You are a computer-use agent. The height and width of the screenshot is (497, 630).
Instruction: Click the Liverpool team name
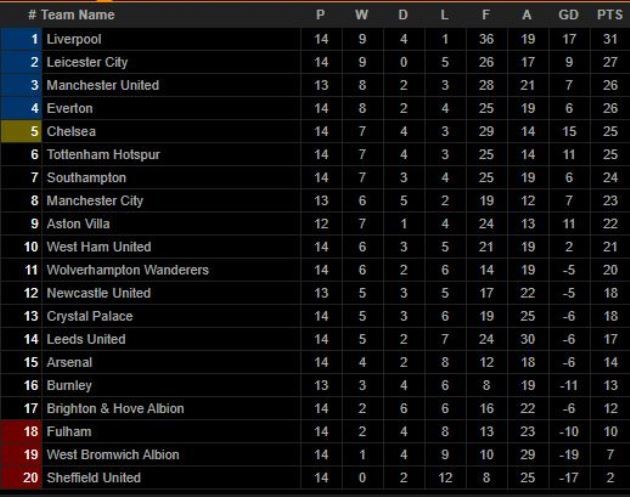pyautogui.click(x=74, y=39)
